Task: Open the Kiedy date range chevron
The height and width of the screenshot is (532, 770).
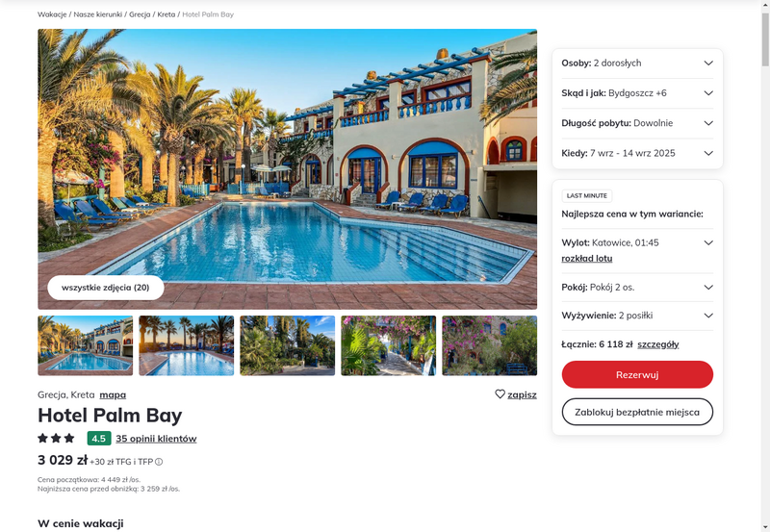Action: click(708, 153)
